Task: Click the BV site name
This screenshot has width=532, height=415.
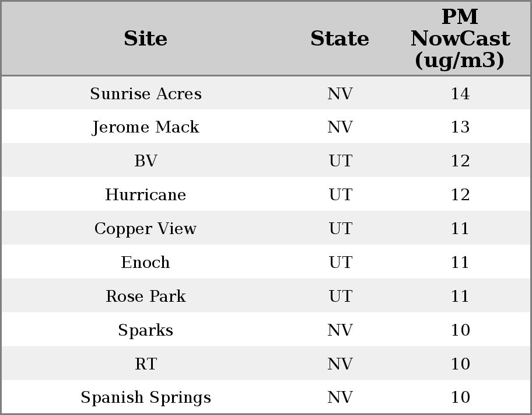Action: click(146, 161)
